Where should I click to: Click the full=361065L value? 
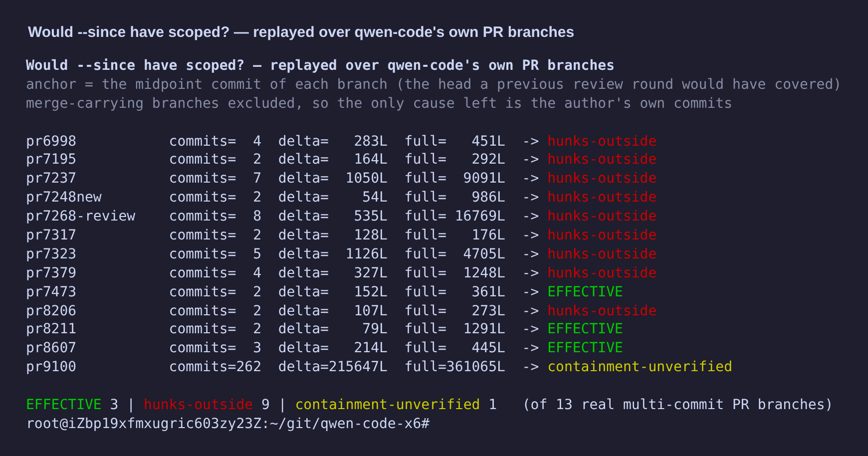click(455, 367)
